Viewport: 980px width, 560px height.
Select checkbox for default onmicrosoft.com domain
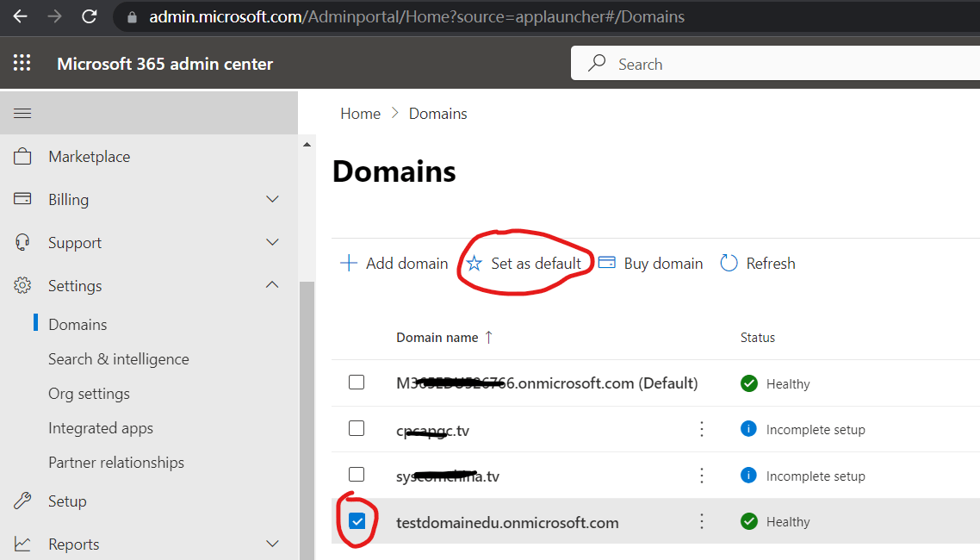pyautogui.click(x=357, y=382)
